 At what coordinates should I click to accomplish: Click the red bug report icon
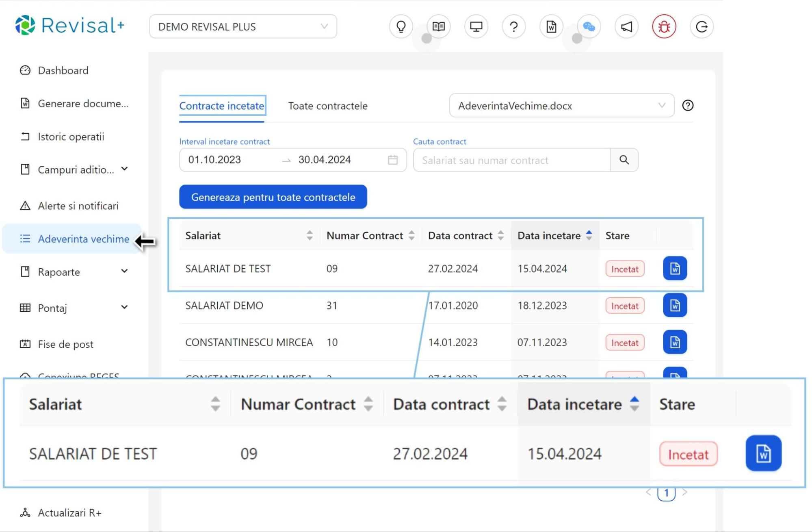tap(664, 27)
